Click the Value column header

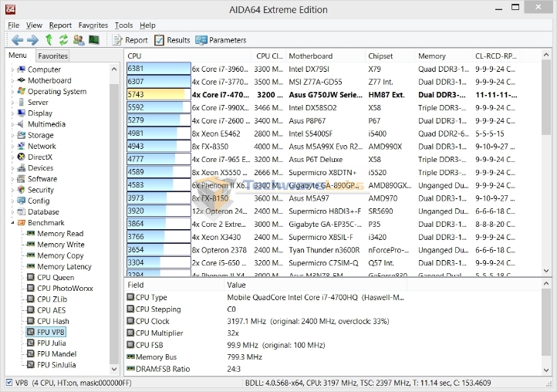(x=316, y=285)
